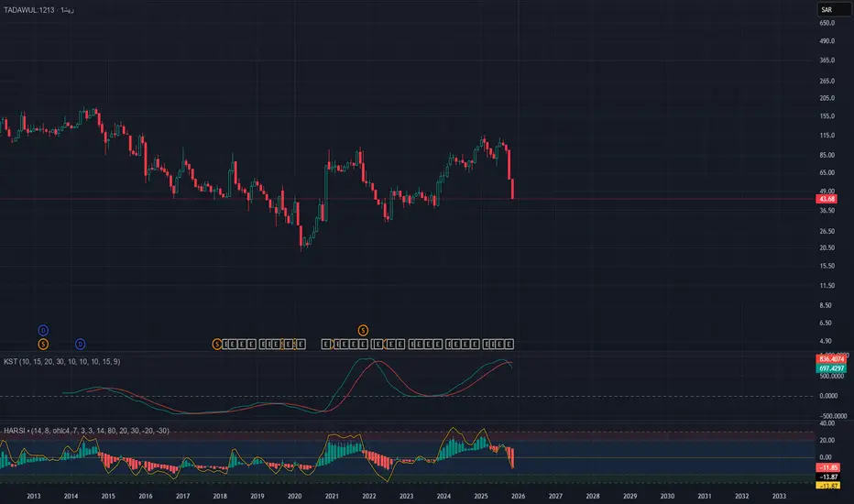Click the 15.50 price scale label

[827, 266]
